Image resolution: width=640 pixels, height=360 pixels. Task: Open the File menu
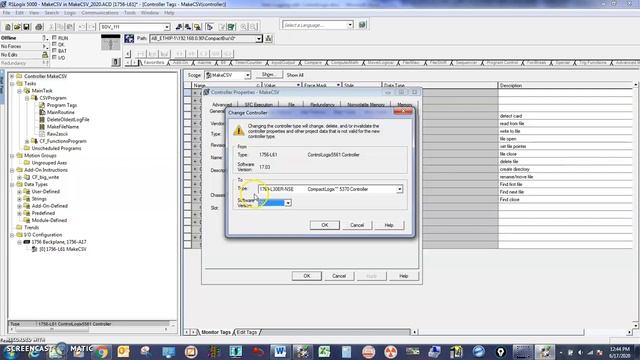tap(7, 13)
